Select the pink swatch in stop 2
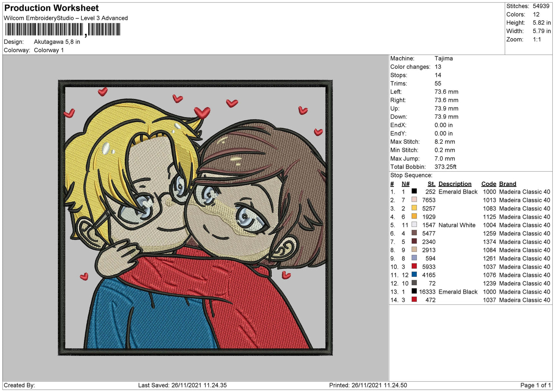 coord(414,200)
